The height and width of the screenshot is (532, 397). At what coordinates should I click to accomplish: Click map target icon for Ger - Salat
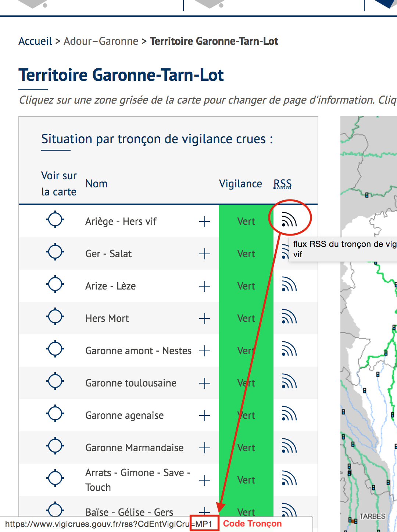(x=55, y=252)
